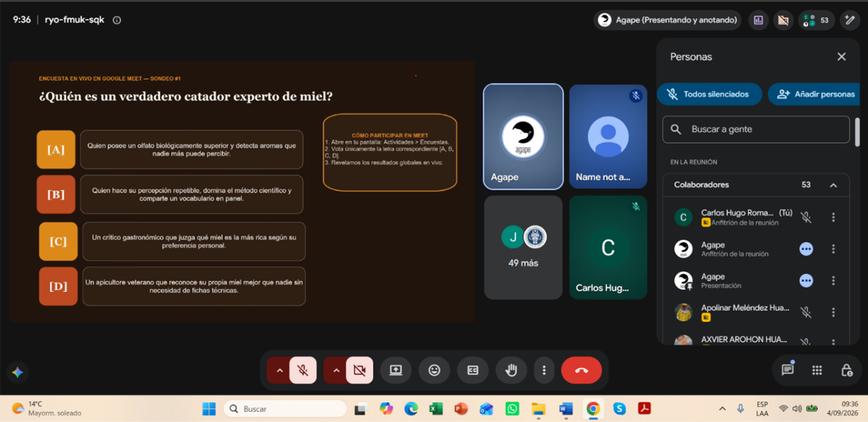Start presenting your screen
This screenshot has height=422, width=868.
396,370
